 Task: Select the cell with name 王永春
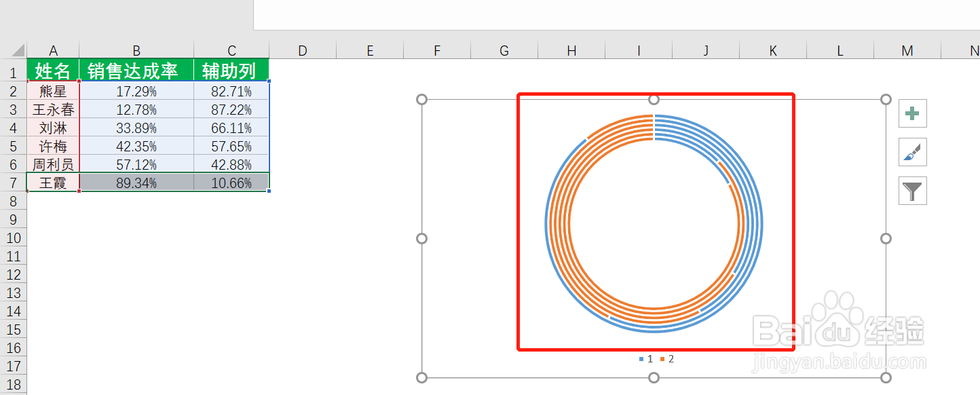pyautogui.click(x=53, y=109)
